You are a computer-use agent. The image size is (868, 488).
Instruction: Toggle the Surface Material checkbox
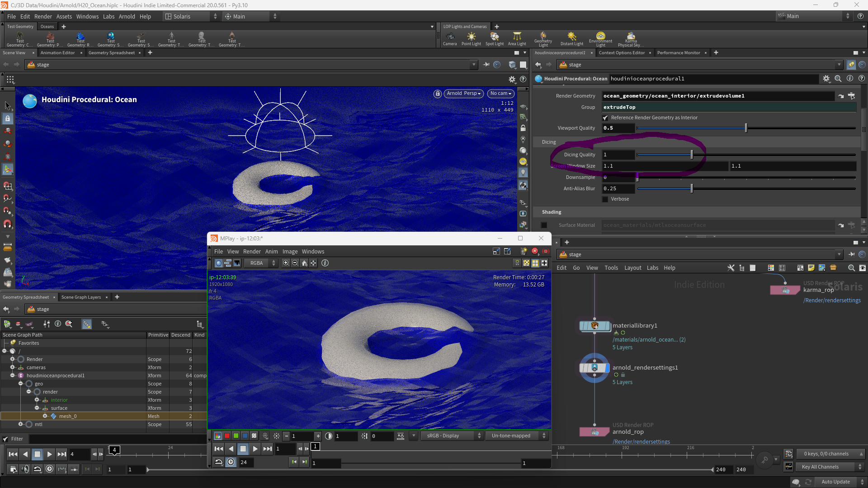pyautogui.click(x=544, y=225)
